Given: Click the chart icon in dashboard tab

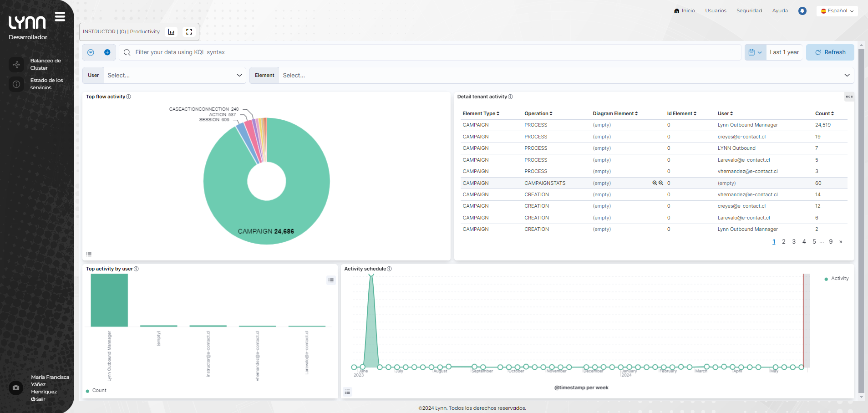Looking at the screenshot, I should pos(171,32).
